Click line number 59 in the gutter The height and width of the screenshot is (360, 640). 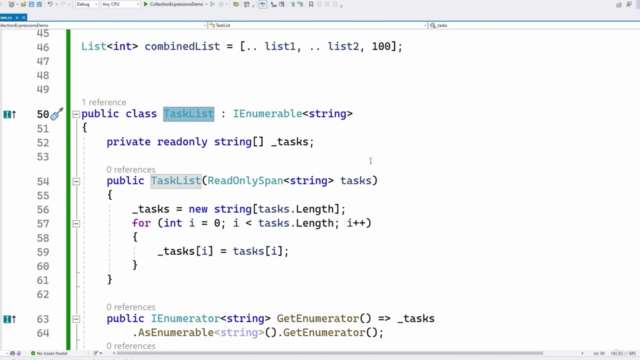43,252
